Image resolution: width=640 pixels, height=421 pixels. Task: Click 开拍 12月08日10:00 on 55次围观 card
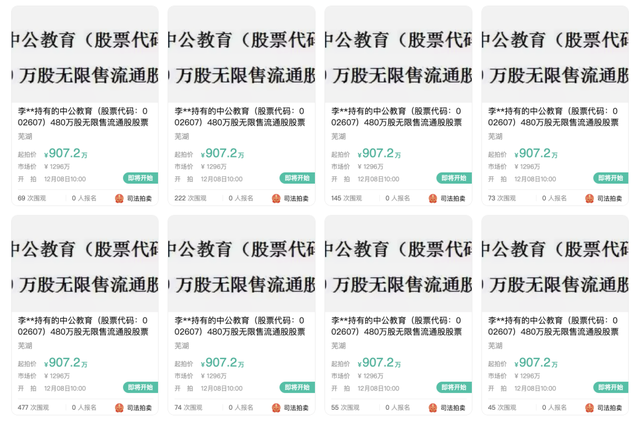(365, 389)
